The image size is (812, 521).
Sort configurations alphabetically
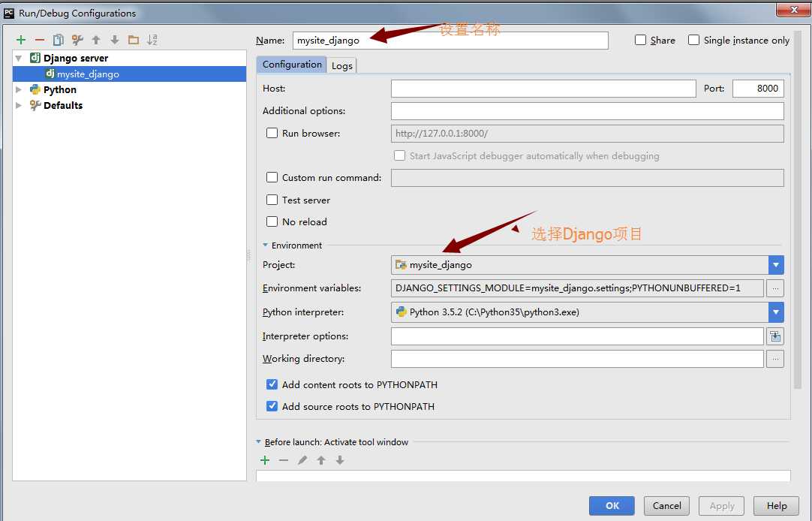tap(152, 40)
